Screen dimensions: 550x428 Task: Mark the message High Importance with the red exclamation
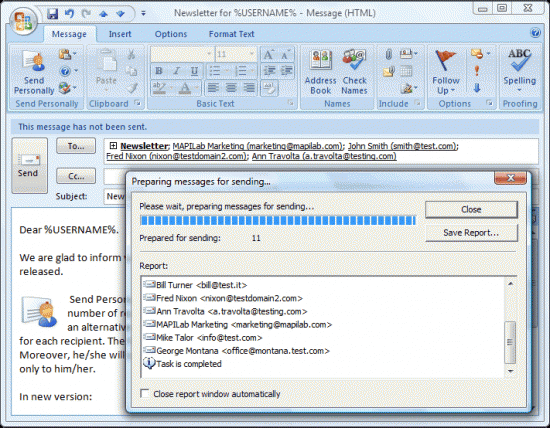[477, 71]
